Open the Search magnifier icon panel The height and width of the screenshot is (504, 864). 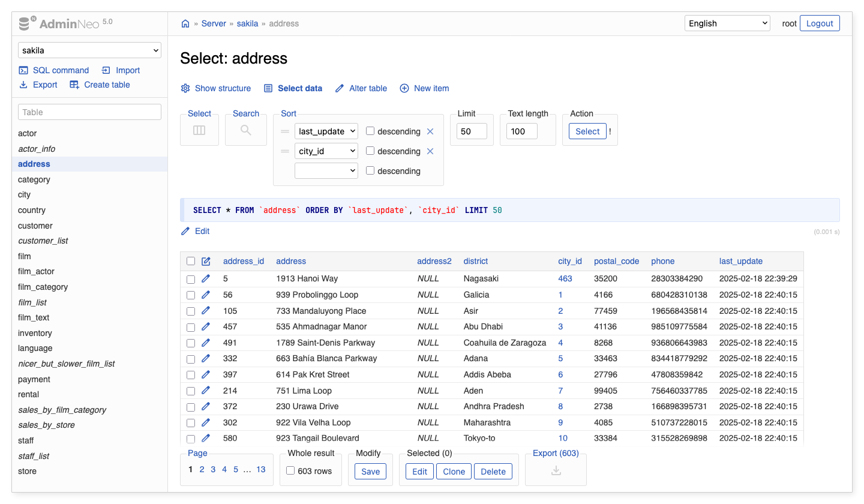pyautogui.click(x=245, y=130)
